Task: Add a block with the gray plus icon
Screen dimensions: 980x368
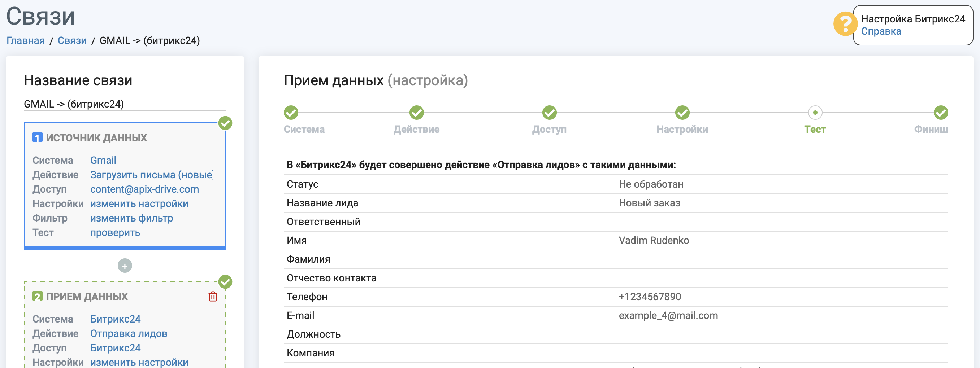Action: (125, 266)
